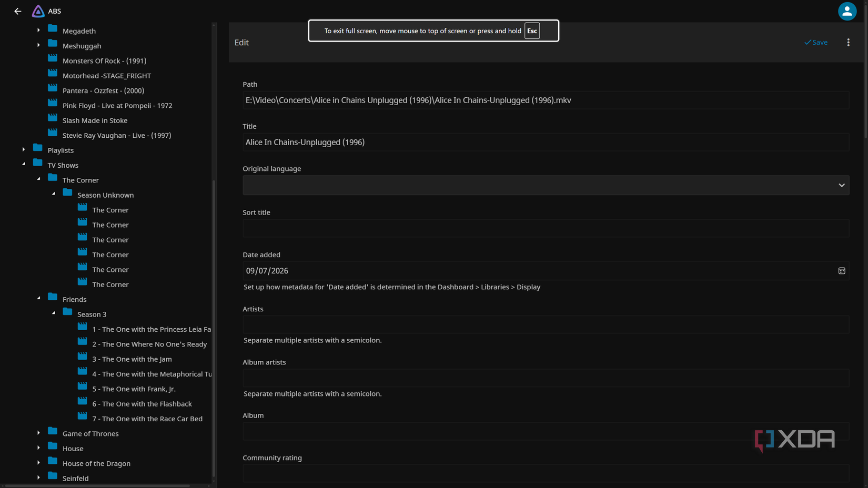Click the clapperboard icon for Monsters Of Rock

coord(53,58)
